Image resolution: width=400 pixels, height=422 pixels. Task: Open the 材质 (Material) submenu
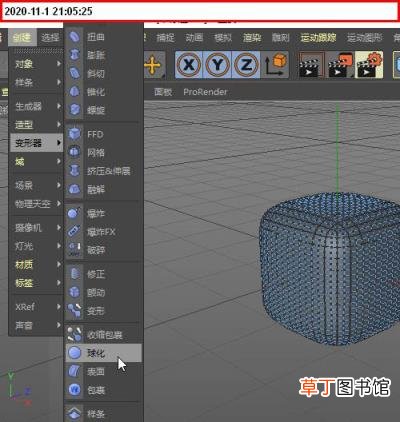tap(37, 265)
